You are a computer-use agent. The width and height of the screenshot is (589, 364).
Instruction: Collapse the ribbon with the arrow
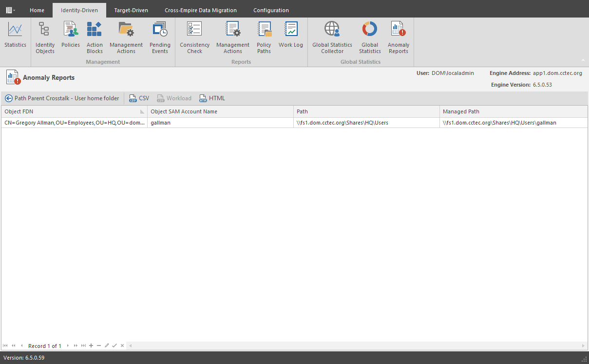(x=583, y=60)
